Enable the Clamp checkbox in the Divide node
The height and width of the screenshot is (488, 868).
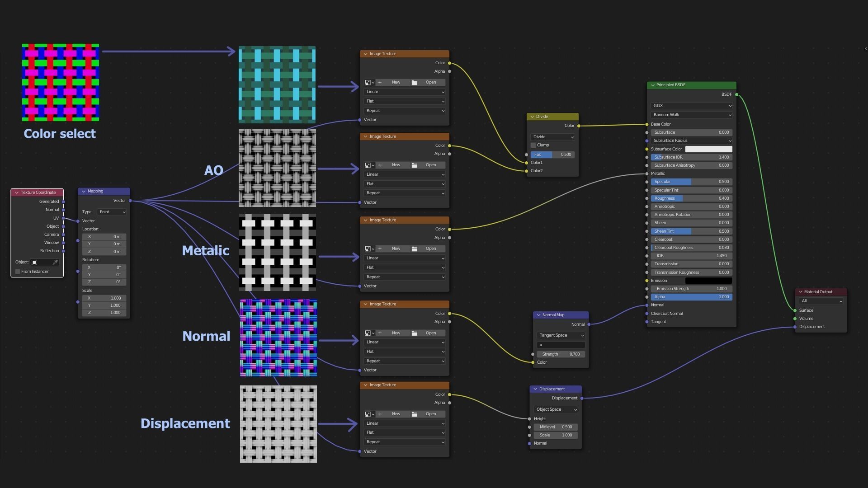point(533,145)
